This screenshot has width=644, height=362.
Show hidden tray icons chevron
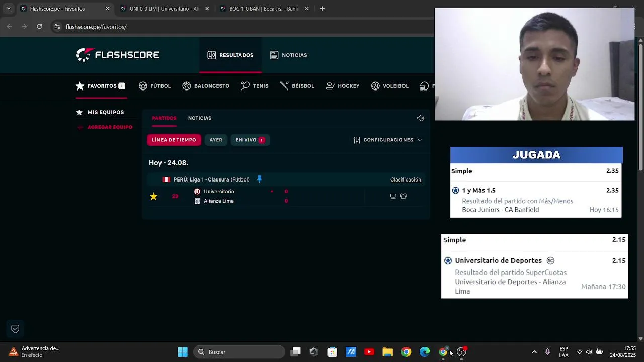click(534, 352)
